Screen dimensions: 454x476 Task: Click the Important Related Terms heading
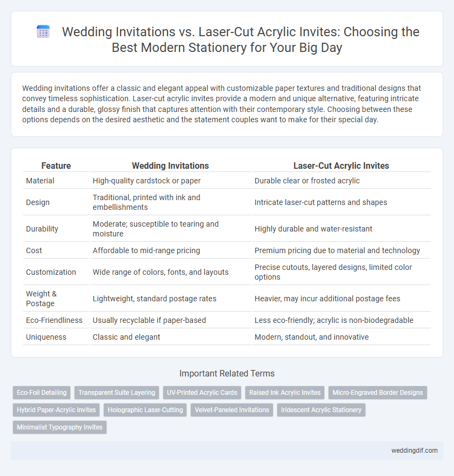click(x=227, y=373)
